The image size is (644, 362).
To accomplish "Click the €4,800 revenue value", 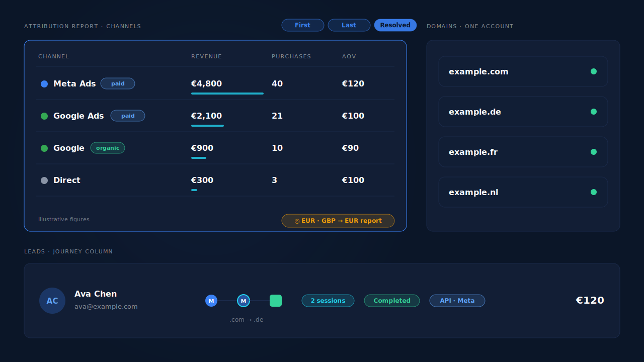I will pos(206,83).
